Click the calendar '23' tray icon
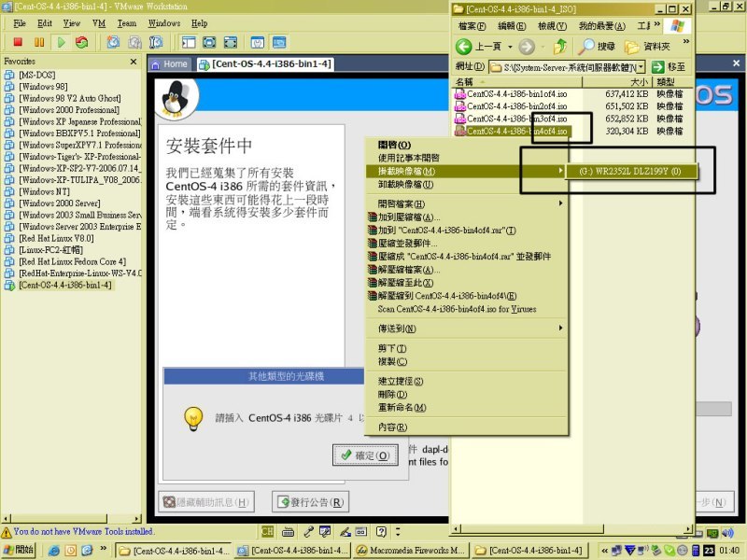 (709, 551)
